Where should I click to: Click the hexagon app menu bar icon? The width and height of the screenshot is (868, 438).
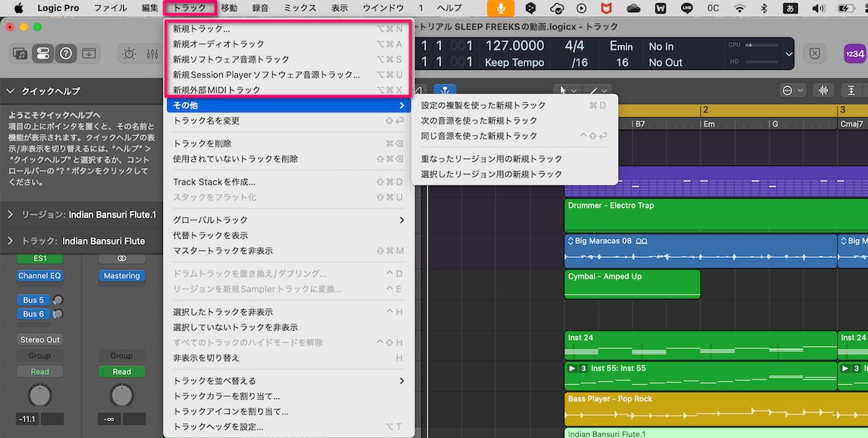click(530, 9)
